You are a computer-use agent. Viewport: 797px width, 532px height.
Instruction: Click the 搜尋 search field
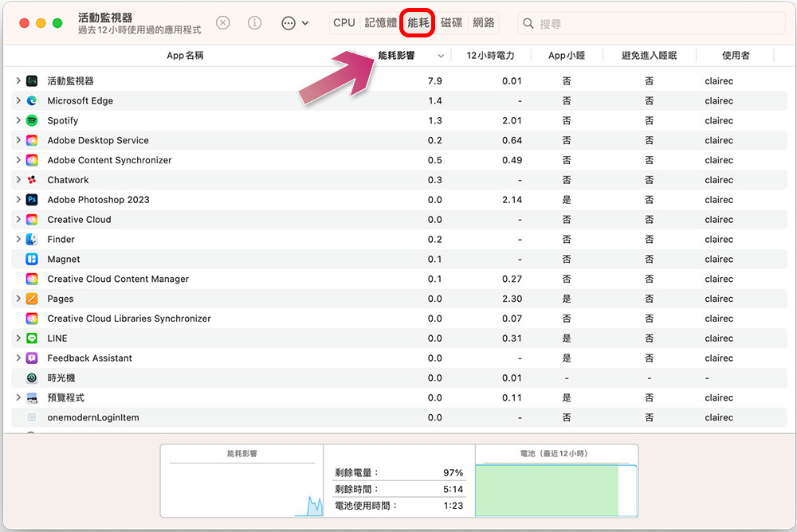[652, 23]
